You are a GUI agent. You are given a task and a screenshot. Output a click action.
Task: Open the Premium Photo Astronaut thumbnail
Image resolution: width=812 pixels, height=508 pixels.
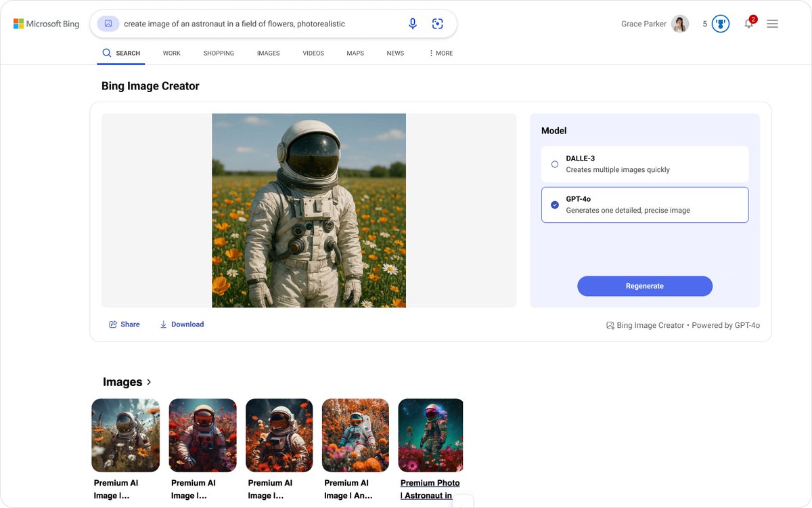(x=430, y=434)
